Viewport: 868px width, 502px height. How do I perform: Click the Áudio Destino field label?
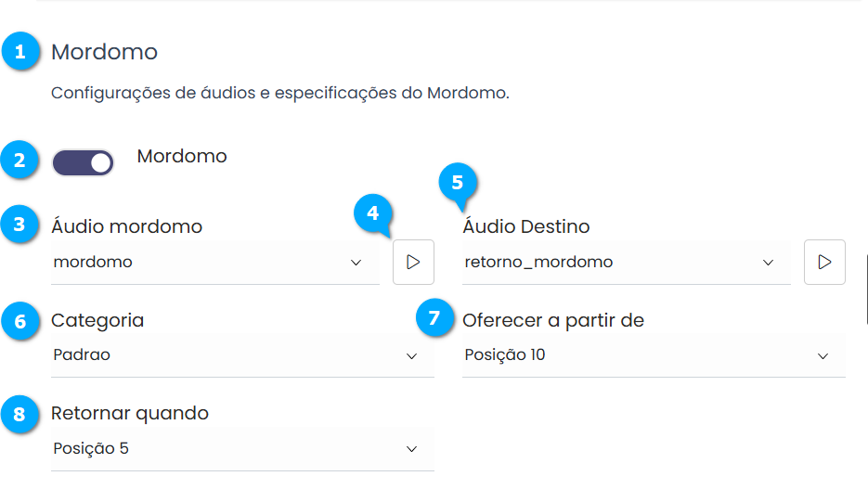click(525, 226)
